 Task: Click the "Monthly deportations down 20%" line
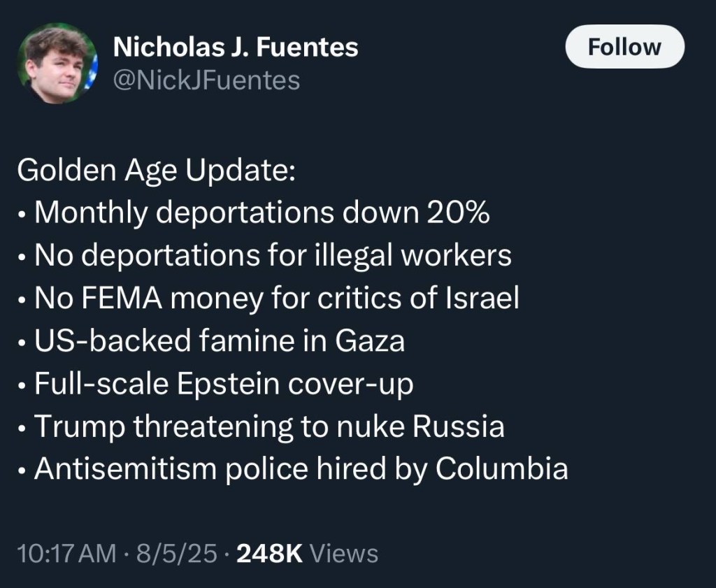[260, 214]
